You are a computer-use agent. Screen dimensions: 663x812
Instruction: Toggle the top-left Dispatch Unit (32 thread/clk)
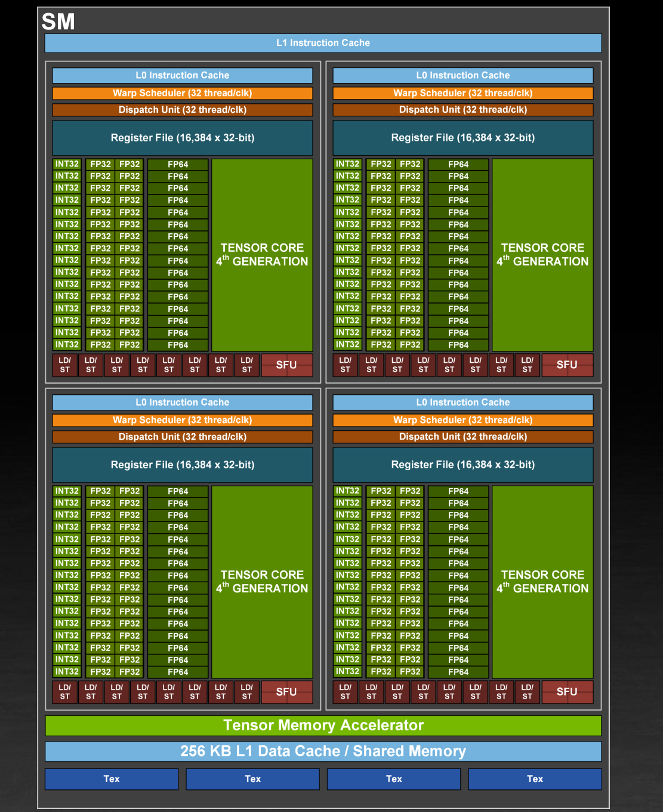(183, 110)
